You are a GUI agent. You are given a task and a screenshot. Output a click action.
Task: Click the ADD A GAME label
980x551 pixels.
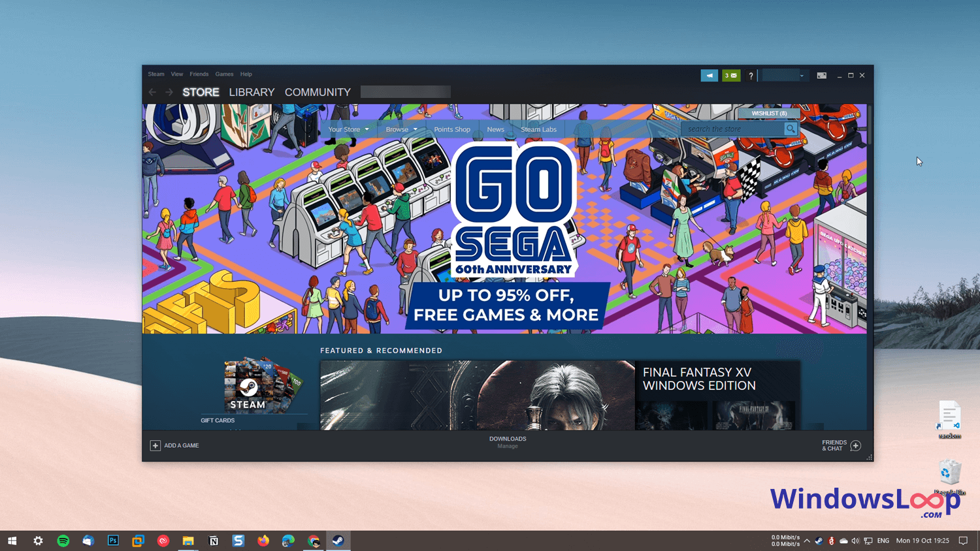182,445
